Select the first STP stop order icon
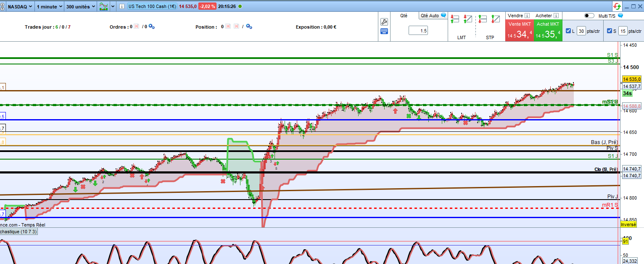This screenshot has width=644, height=264. [x=482, y=19]
